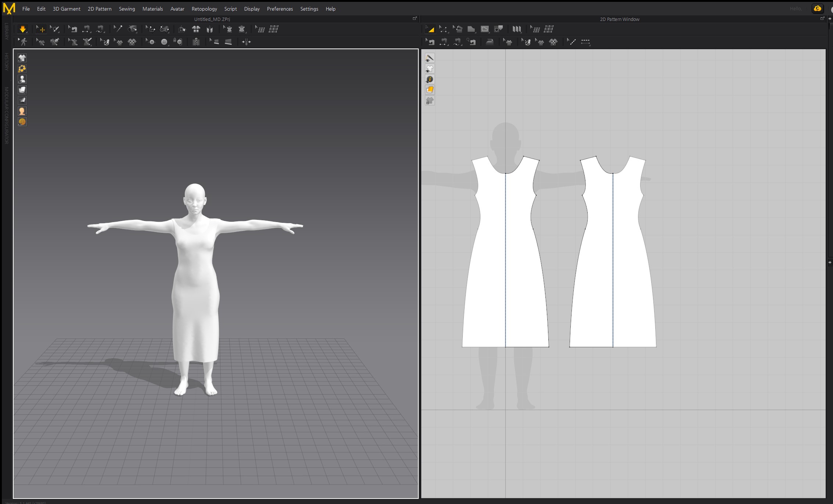Open the Preferences menu
833x504 pixels.
tap(280, 9)
